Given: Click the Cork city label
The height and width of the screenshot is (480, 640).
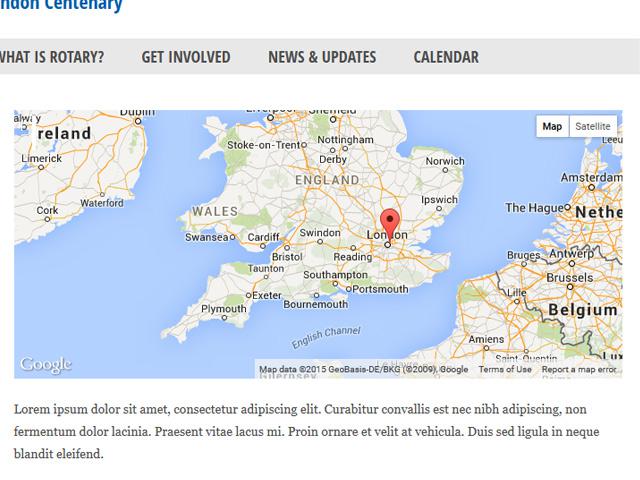Looking at the screenshot, I should [x=47, y=210].
